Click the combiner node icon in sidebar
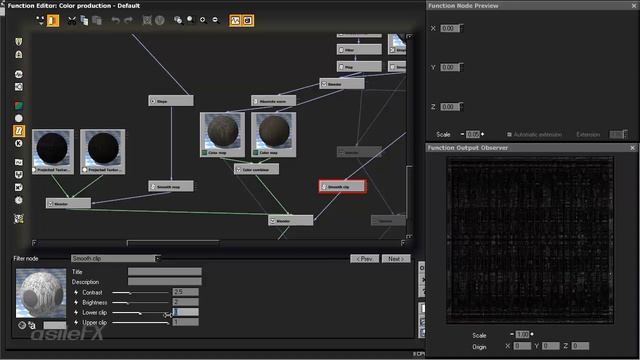 click(19, 175)
